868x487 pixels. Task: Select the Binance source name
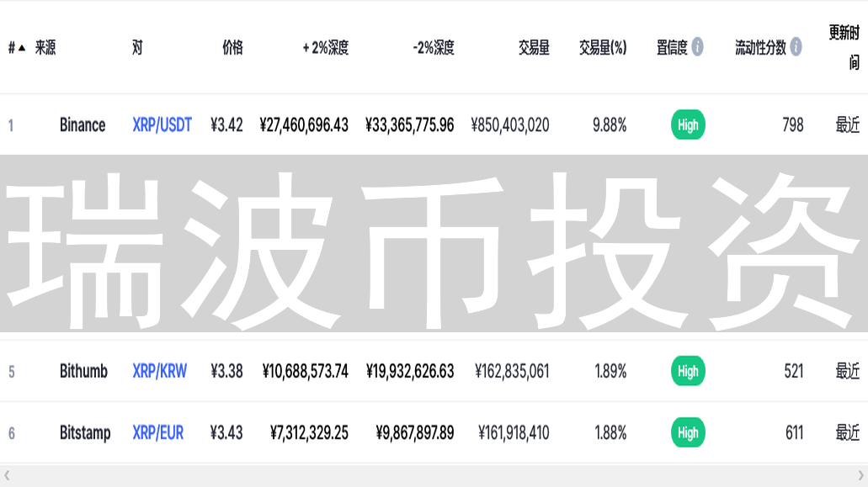pos(83,125)
